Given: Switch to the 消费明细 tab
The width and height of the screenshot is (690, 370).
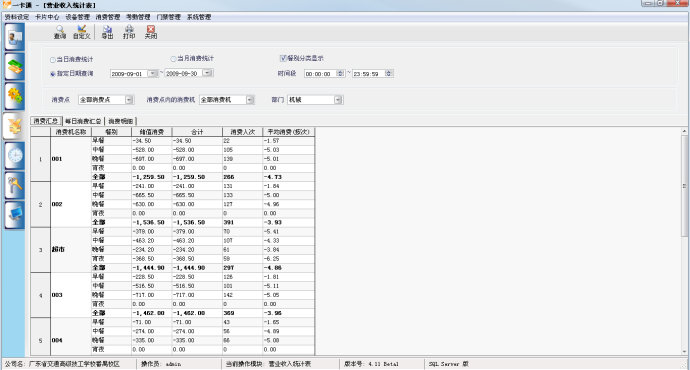Looking at the screenshot, I should (121, 121).
